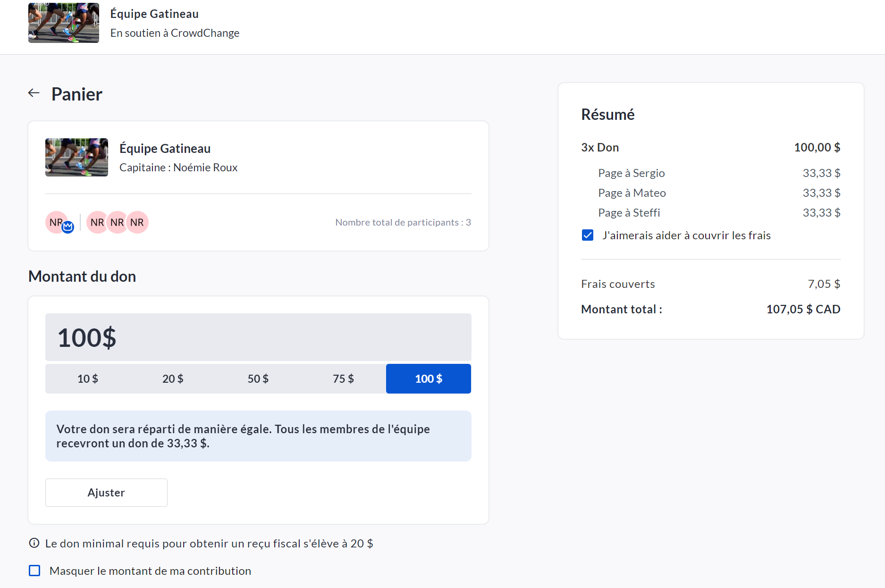Click the 100$ donation amount input field
The image size is (885, 588).
point(258,337)
